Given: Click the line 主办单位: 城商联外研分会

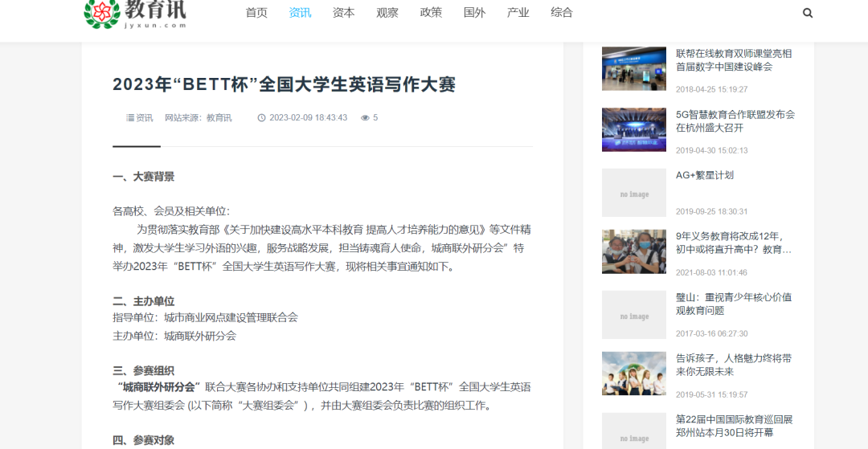Looking at the screenshot, I should pyautogui.click(x=174, y=336).
